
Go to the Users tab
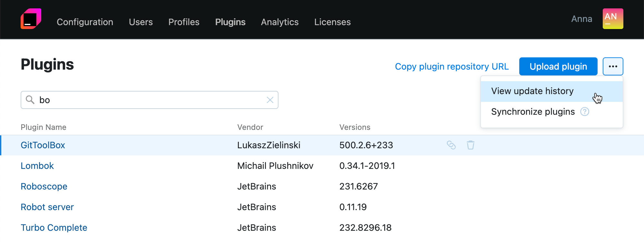pos(141,22)
